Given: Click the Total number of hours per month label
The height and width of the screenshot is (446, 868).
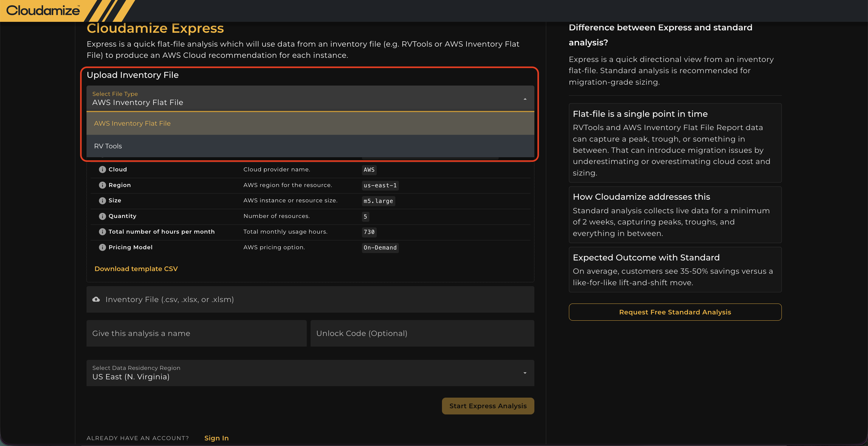Looking at the screenshot, I should click(x=161, y=232).
